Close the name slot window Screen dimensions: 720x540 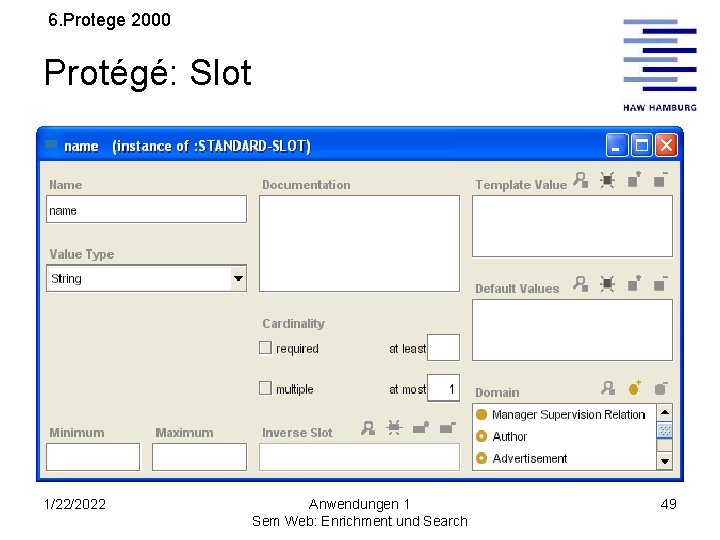(666, 146)
